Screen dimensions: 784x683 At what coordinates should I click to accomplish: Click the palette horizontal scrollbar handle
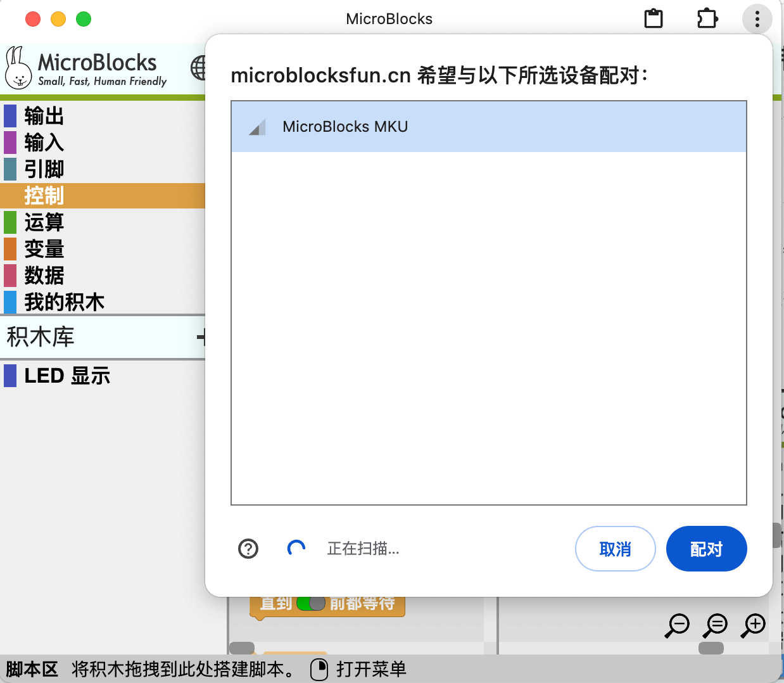coord(241,648)
